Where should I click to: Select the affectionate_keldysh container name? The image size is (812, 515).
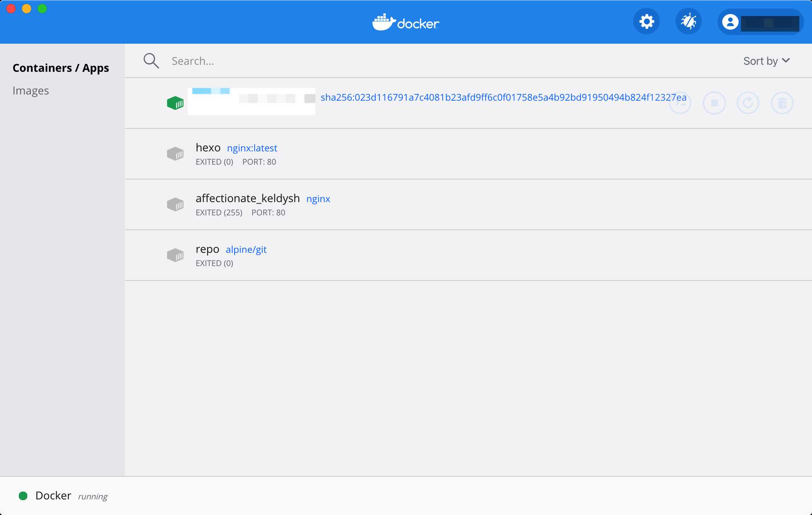tap(248, 199)
